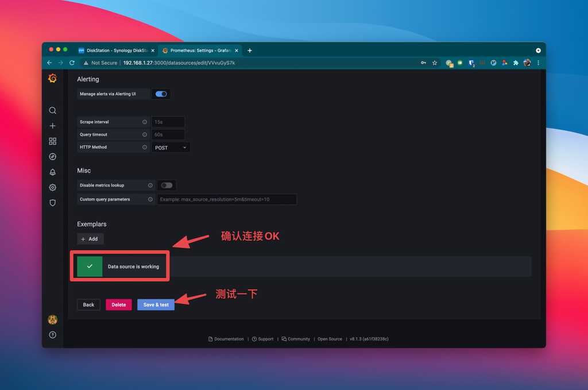This screenshot has height=390, width=588.
Task: Click the Save & test button
Action: click(x=156, y=304)
